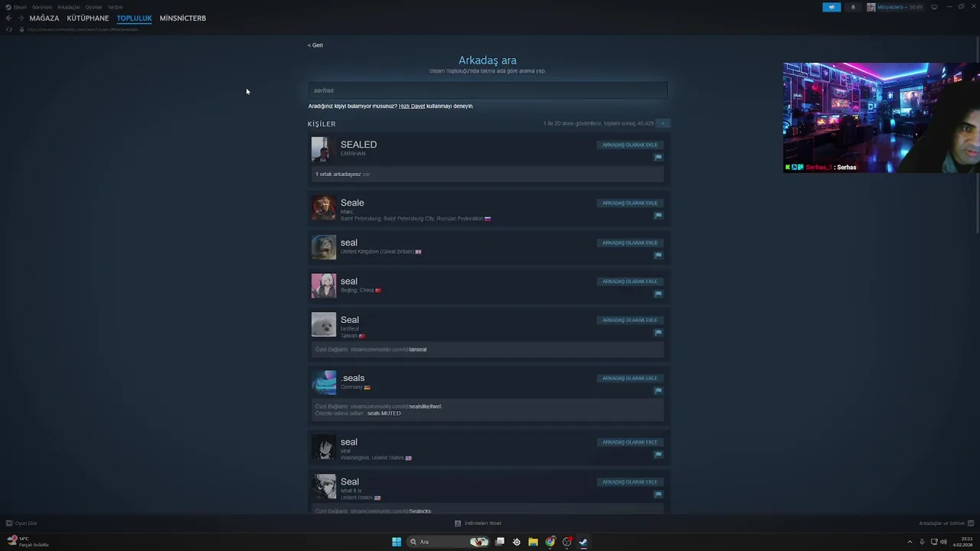Add the Beijing seal as friend
This screenshot has width=980, height=551.
(630, 281)
